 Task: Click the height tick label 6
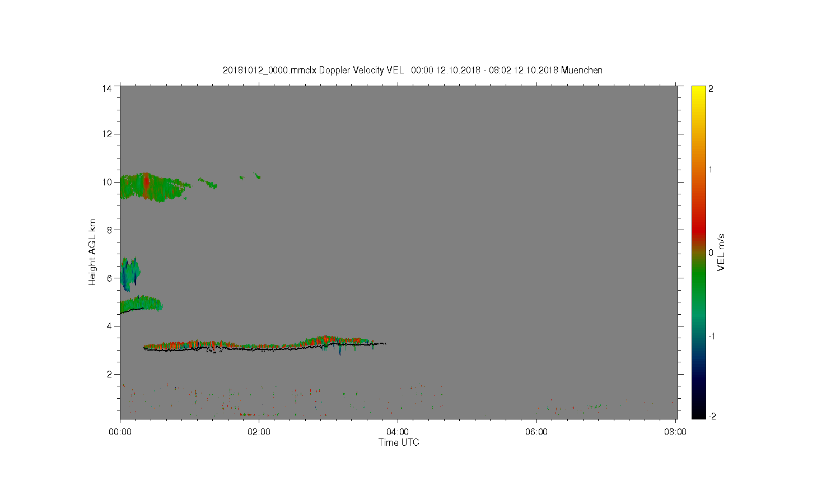coord(110,278)
